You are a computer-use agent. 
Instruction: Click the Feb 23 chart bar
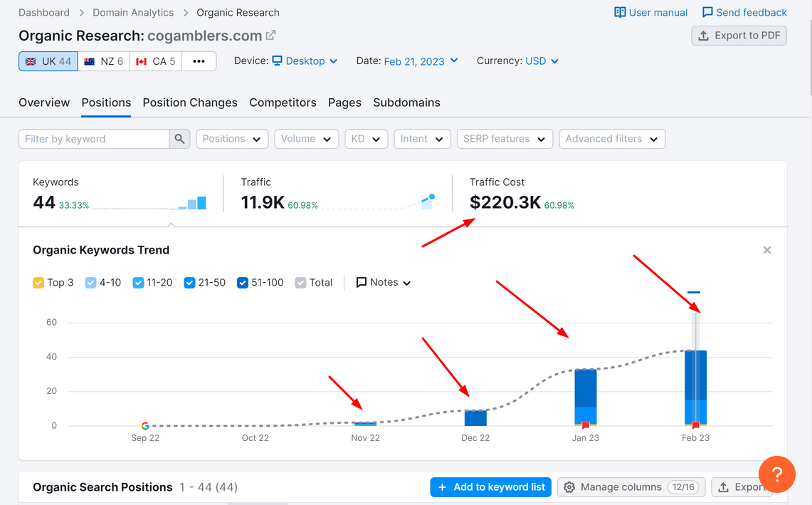[695, 388]
